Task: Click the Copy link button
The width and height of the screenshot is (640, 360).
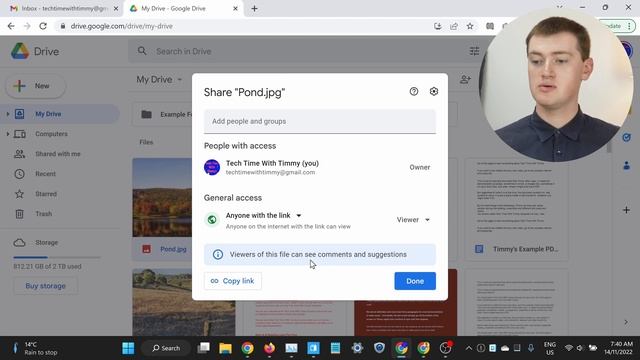Action: 233,281
